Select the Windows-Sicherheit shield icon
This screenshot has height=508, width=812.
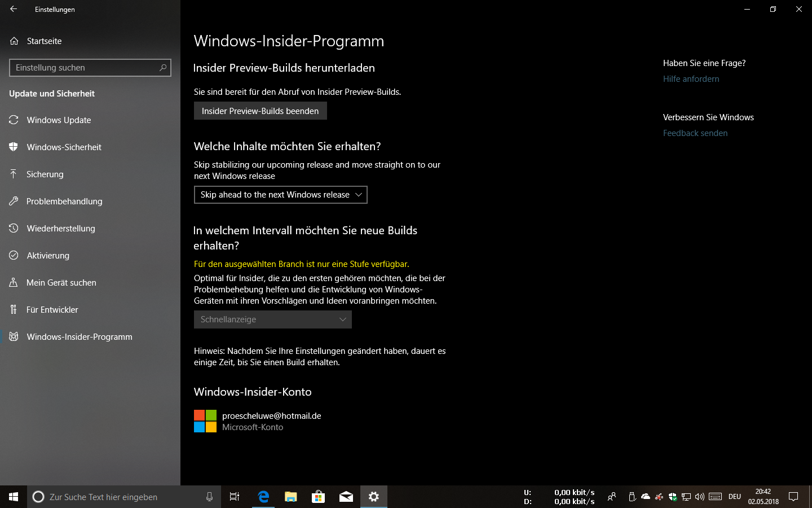coord(14,147)
